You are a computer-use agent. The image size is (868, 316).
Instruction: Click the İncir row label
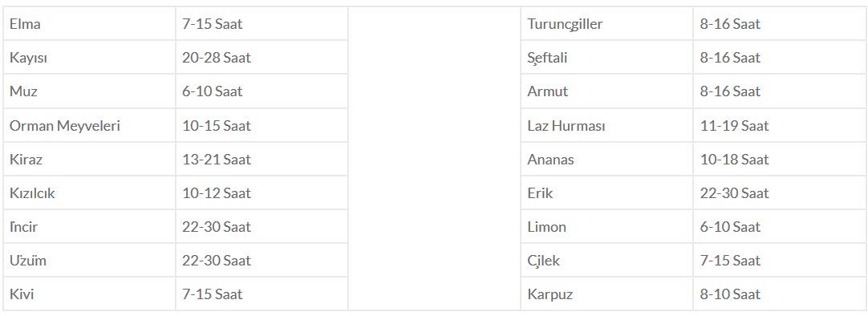pyautogui.click(x=89, y=227)
